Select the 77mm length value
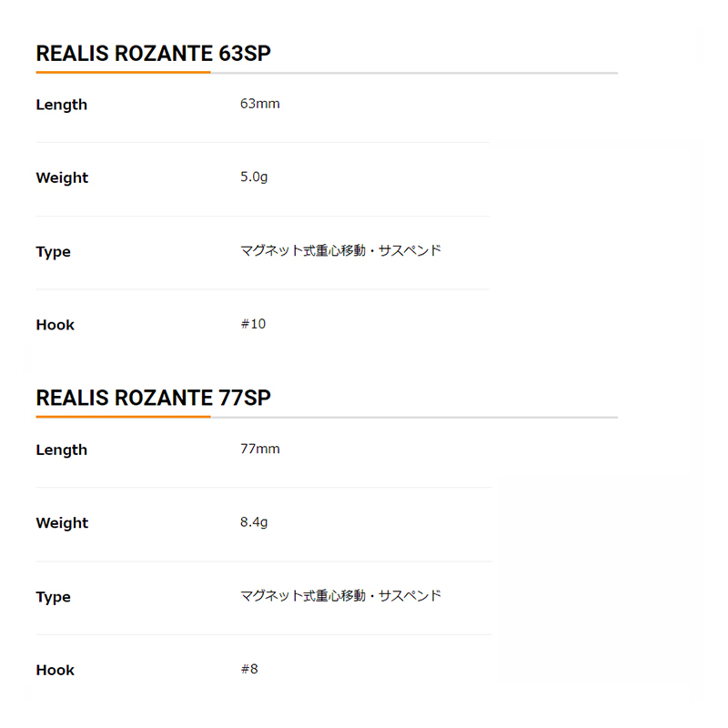728x728 pixels. [259, 449]
